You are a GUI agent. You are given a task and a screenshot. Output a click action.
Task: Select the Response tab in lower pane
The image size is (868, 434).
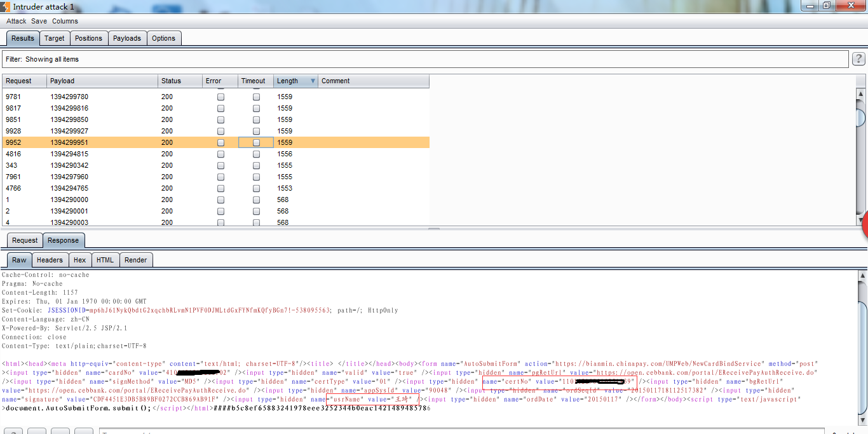pyautogui.click(x=64, y=240)
